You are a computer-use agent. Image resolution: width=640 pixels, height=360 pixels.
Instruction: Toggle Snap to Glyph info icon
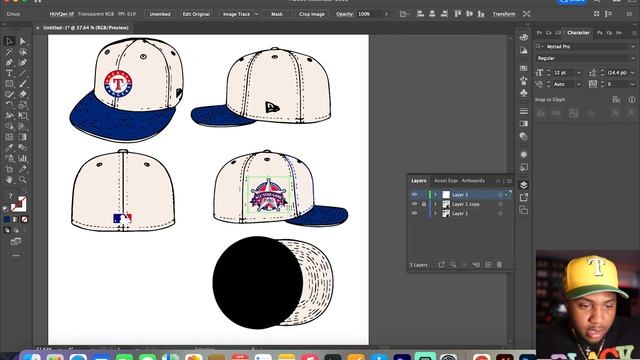click(632, 100)
